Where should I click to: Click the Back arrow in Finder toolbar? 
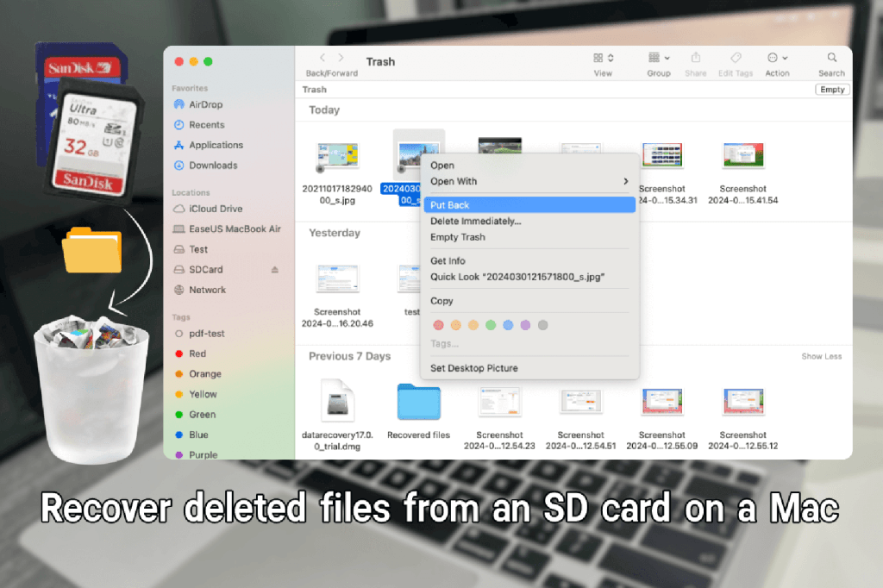pos(323,58)
